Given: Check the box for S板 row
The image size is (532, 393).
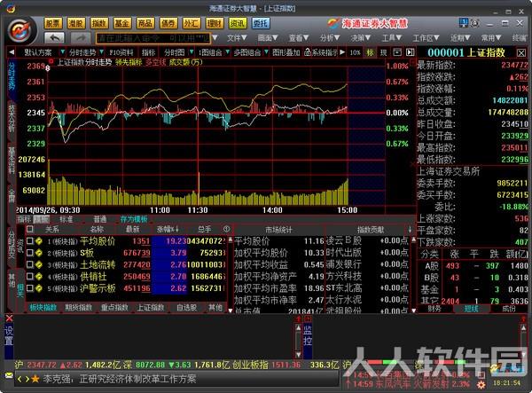Looking at the screenshot, I should (x=30, y=253).
